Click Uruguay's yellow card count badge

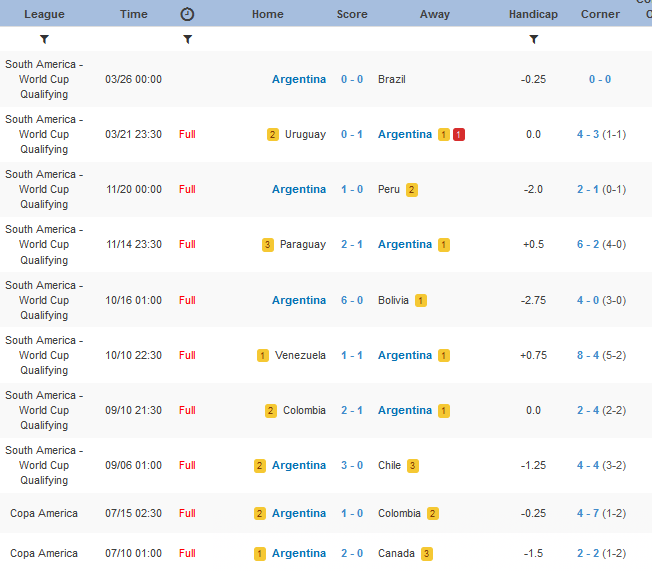(272, 134)
